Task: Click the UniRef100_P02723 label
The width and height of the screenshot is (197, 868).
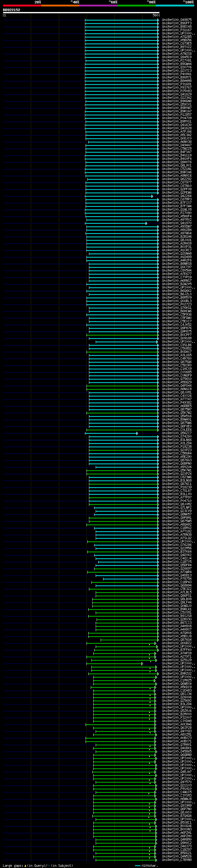Action: click(176, 304)
